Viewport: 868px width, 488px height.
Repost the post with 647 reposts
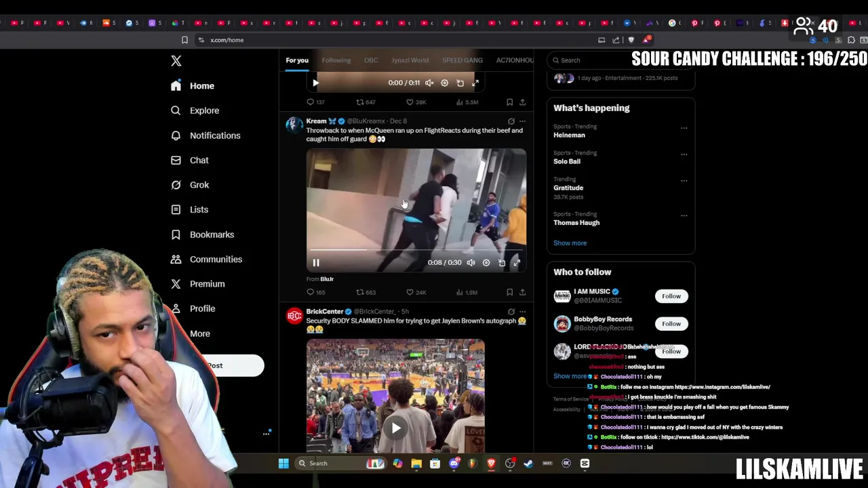[366, 102]
